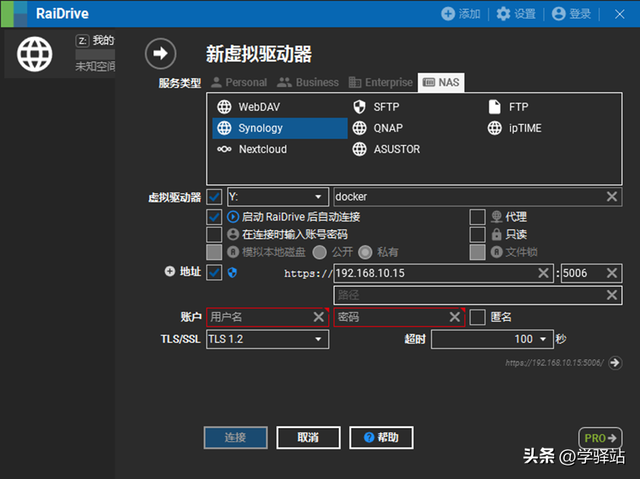Clear the username (用户名) field

click(319, 317)
